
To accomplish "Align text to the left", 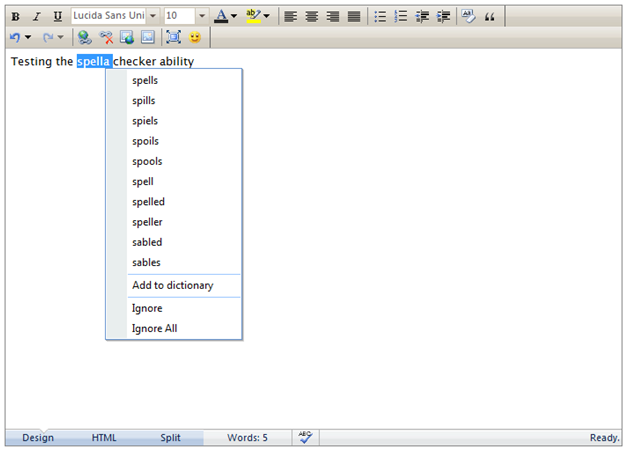I will click(x=290, y=16).
